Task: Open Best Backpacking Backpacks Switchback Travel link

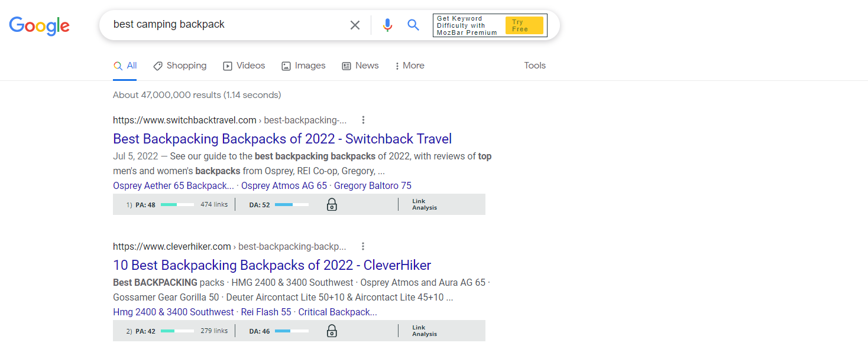Action: pyautogui.click(x=282, y=139)
